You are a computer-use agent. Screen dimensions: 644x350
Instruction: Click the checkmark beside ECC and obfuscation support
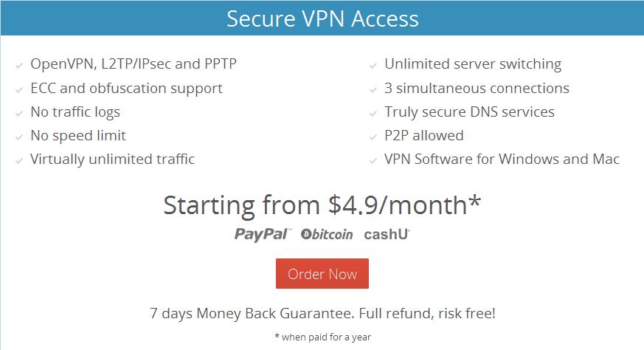(19, 90)
